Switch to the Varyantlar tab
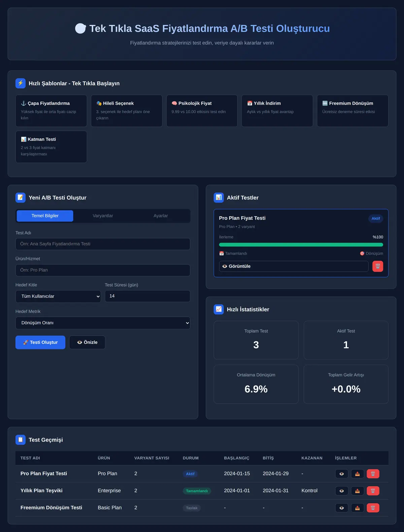Image resolution: width=404 pixels, height=532 pixels. point(103,216)
